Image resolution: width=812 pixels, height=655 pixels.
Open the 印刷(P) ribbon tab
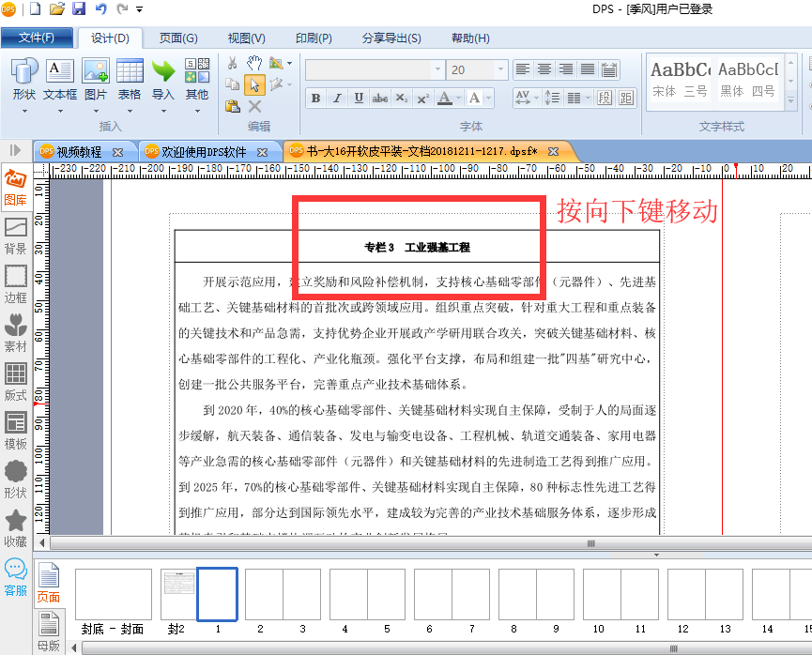click(314, 38)
